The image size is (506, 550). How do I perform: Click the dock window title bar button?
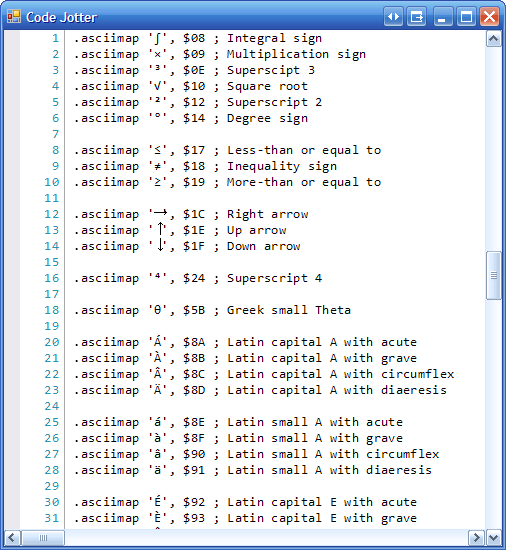coord(416,16)
